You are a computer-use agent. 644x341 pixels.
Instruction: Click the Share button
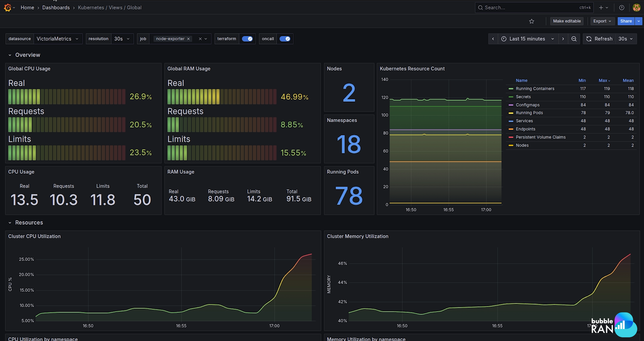click(x=626, y=21)
